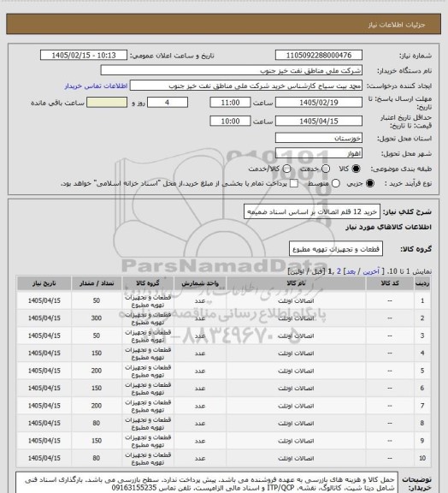This screenshot has width=448, height=493.
Task: Click the empty remaining hours field
Action: click(x=107, y=103)
